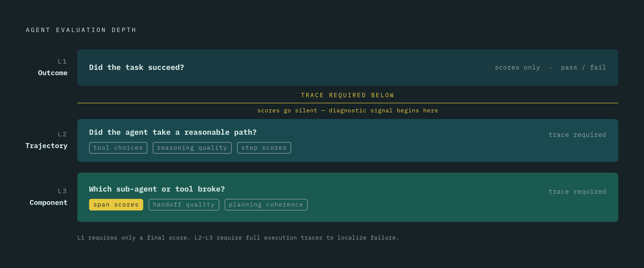
Task: Click trace required label in Component card
Action: 577,192
